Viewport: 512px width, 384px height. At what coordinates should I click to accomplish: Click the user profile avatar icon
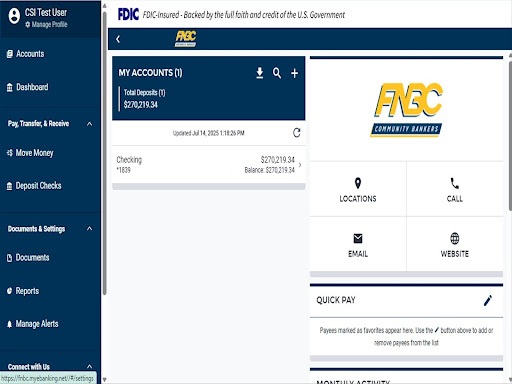(x=14, y=16)
